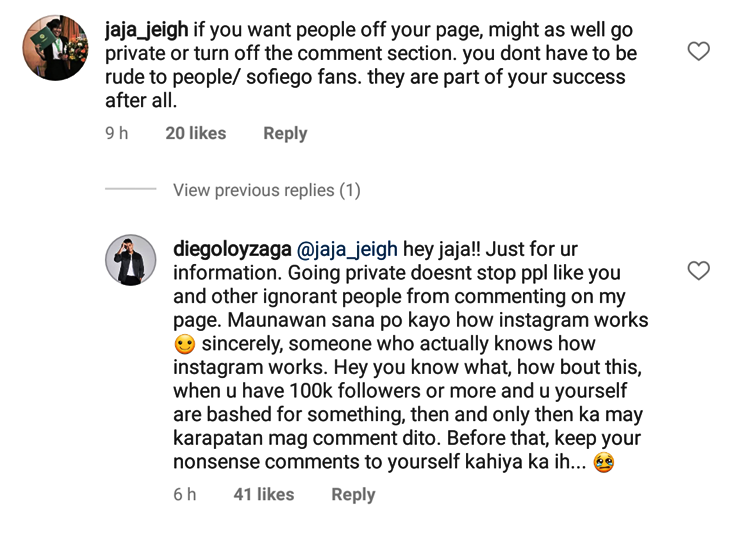Click the crying emoji ending diegoloyzaga's reply
Image resolution: width=750 pixels, height=539 pixels.
coord(602,463)
